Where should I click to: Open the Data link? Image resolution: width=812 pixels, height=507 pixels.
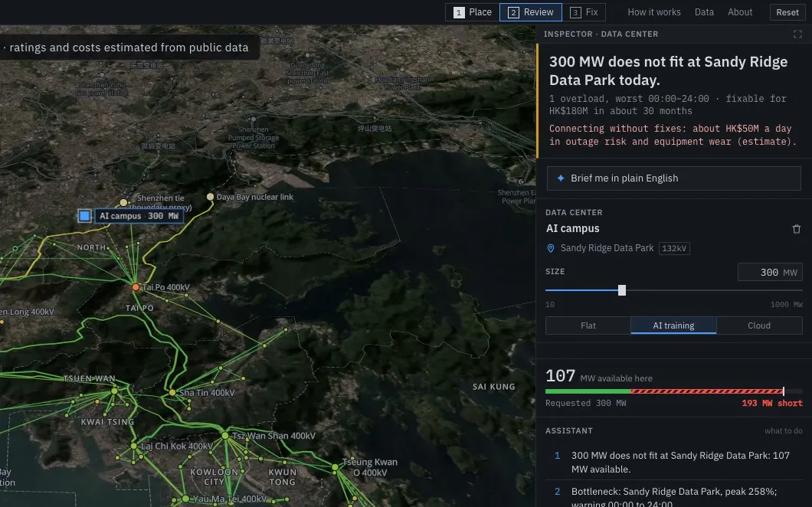(x=704, y=12)
